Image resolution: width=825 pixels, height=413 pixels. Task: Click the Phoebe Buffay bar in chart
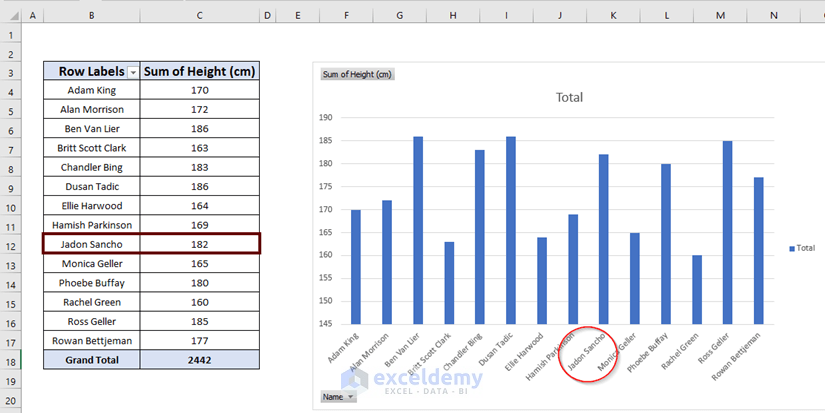pos(666,244)
